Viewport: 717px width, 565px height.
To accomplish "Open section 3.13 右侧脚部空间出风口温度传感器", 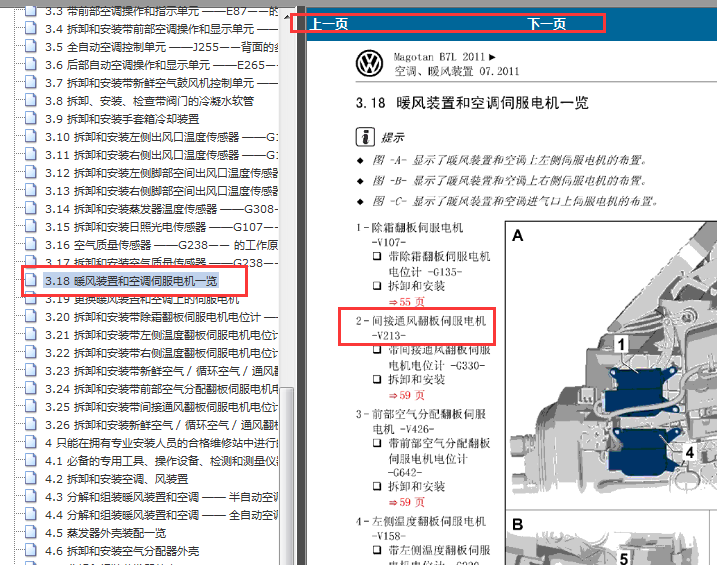I will point(161,191).
